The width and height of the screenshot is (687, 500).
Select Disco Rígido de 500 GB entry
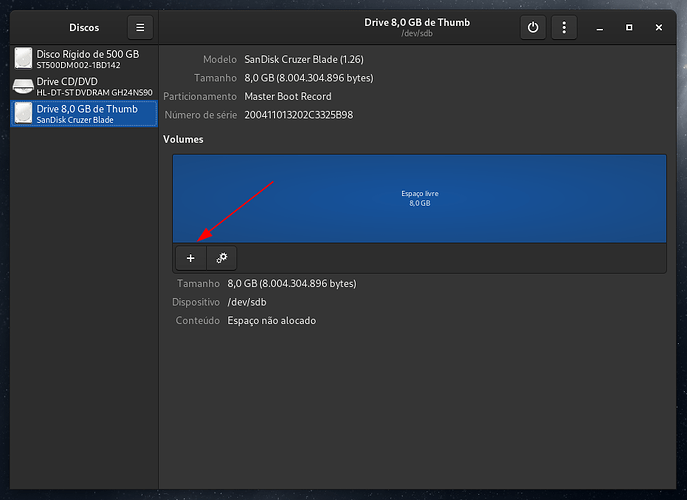(88, 58)
